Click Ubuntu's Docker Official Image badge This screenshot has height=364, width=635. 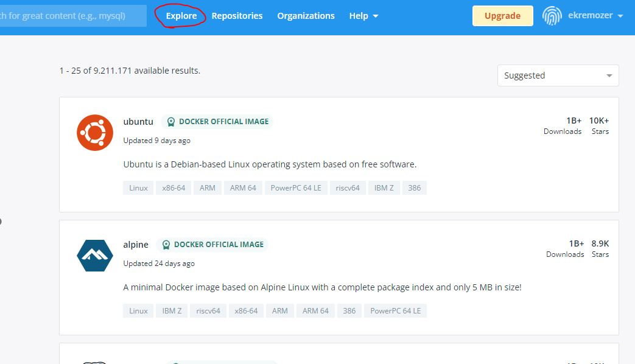217,122
